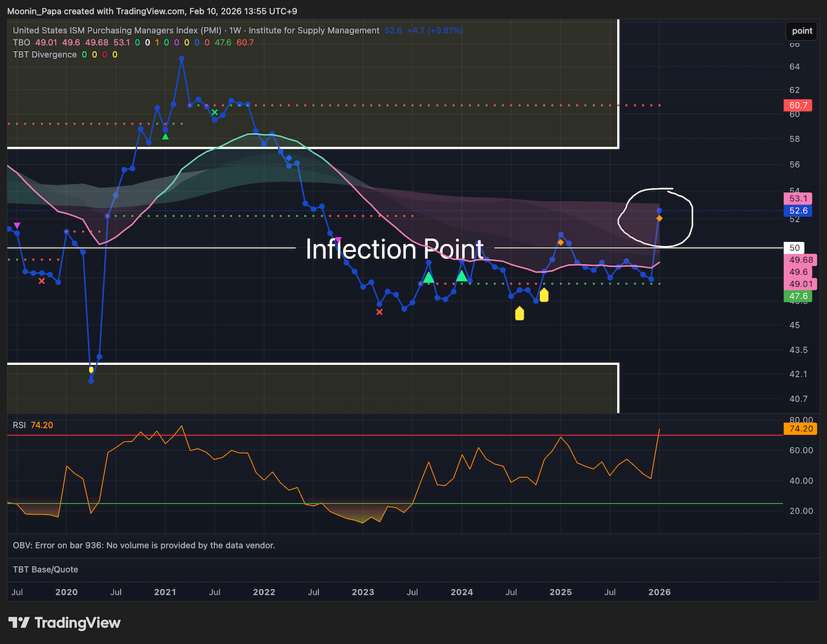
Task: Click the blue diamond marker in early 2022
Action: pos(289,158)
